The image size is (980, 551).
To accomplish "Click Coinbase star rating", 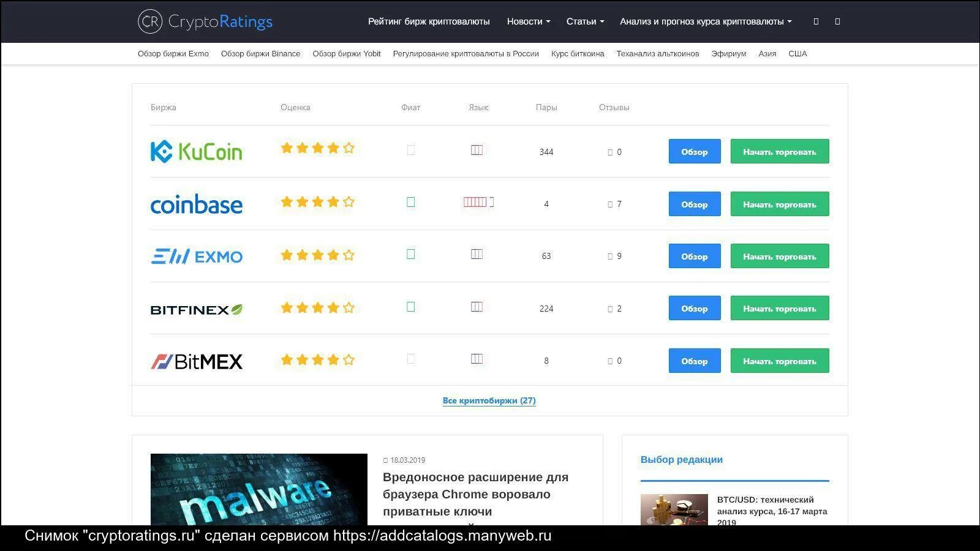I will pyautogui.click(x=317, y=201).
